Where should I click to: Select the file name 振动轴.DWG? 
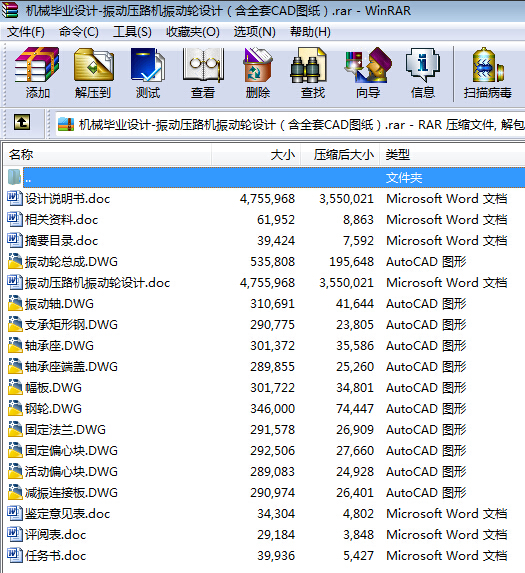tap(59, 304)
